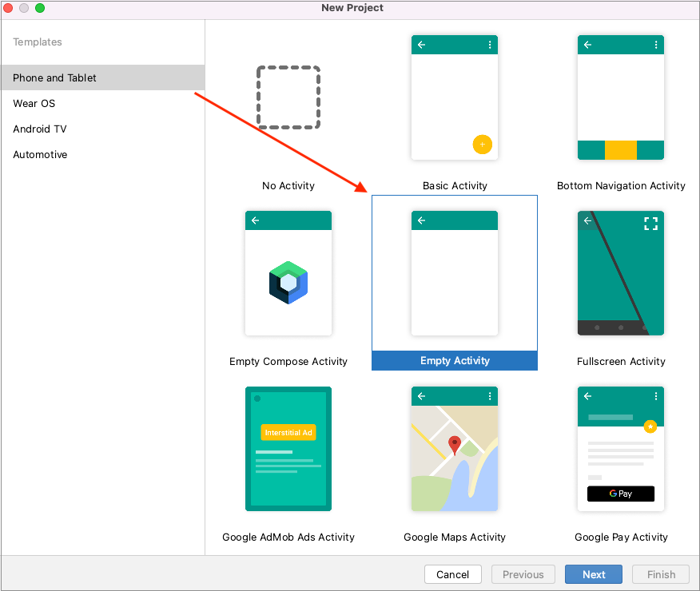Select the Google AdMob Ads Activity template
700x591 pixels.
click(288, 449)
